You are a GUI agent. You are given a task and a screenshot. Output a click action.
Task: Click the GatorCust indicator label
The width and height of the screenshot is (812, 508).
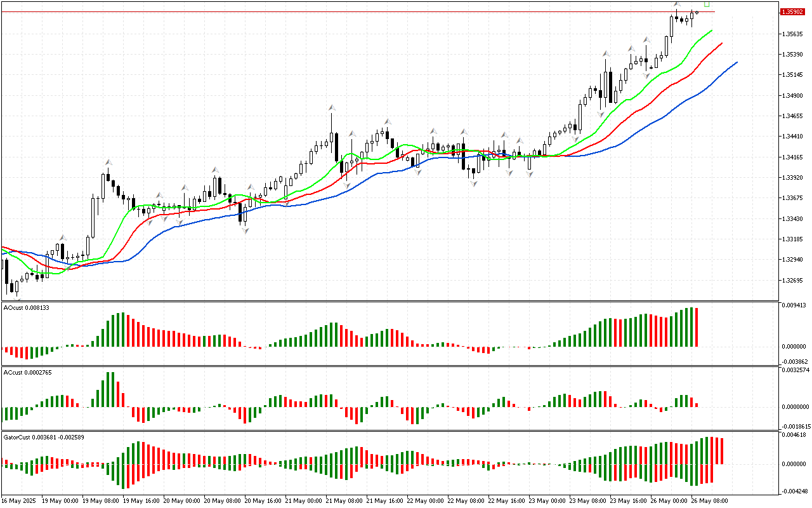pyautogui.click(x=44, y=437)
